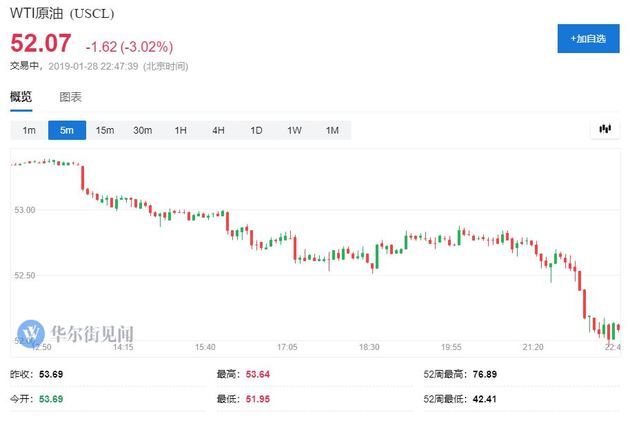
Task: Pick the 4H timeframe option
Action: [218, 130]
